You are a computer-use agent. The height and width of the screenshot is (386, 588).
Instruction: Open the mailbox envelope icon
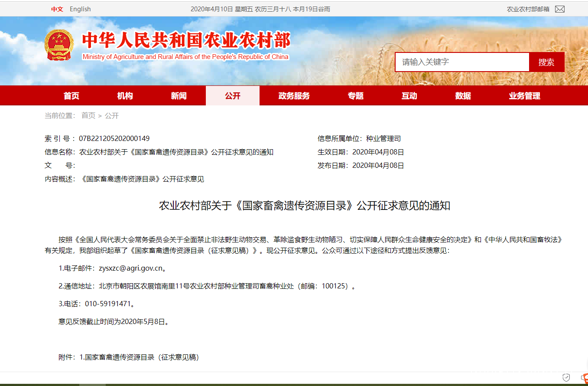click(x=560, y=9)
